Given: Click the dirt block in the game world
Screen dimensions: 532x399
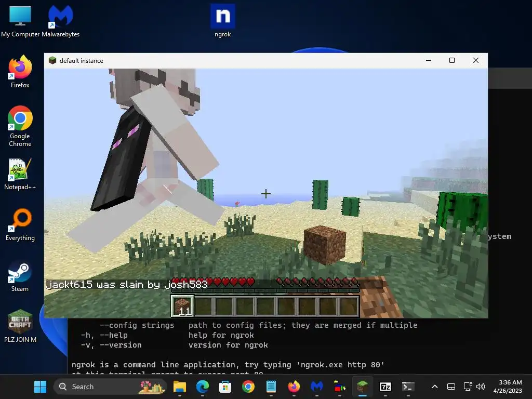Looking at the screenshot, I should (x=325, y=245).
